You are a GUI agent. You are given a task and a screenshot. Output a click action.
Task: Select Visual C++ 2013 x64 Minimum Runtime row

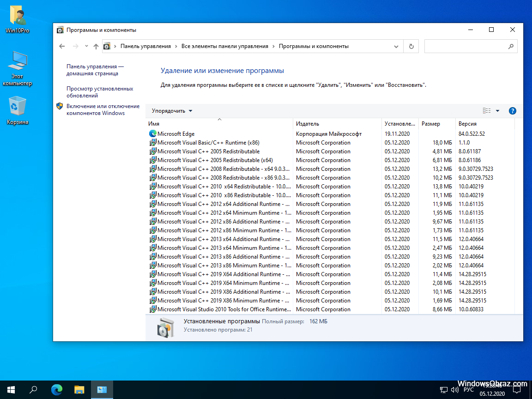click(x=331, y=248)
